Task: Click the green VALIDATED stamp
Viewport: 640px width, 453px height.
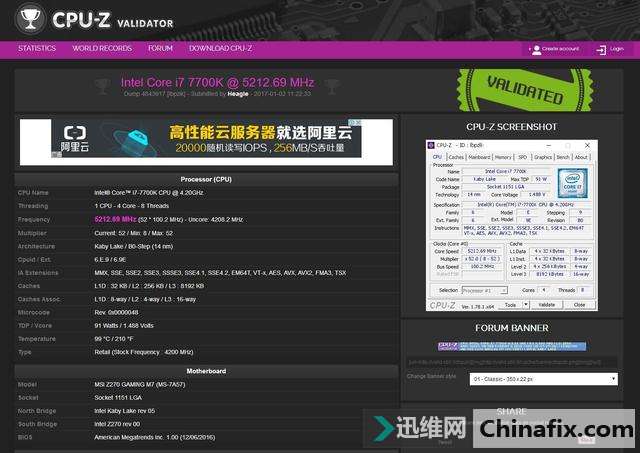Action: [524, 90]
